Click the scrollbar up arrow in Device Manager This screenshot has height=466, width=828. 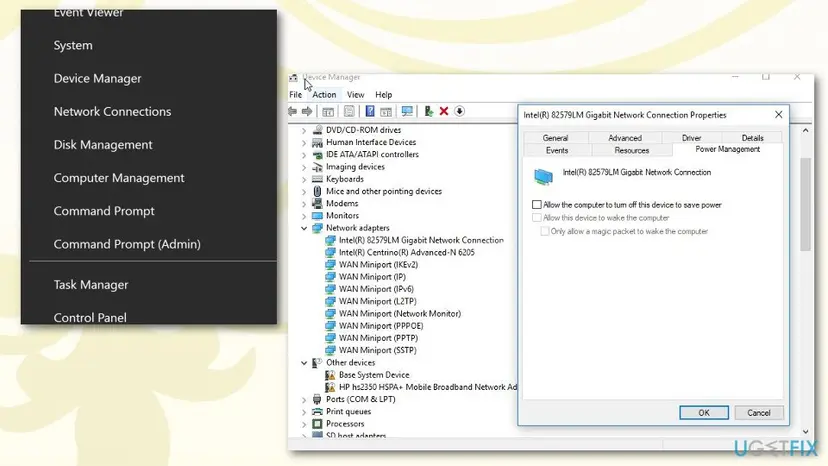tap(805, 130)
